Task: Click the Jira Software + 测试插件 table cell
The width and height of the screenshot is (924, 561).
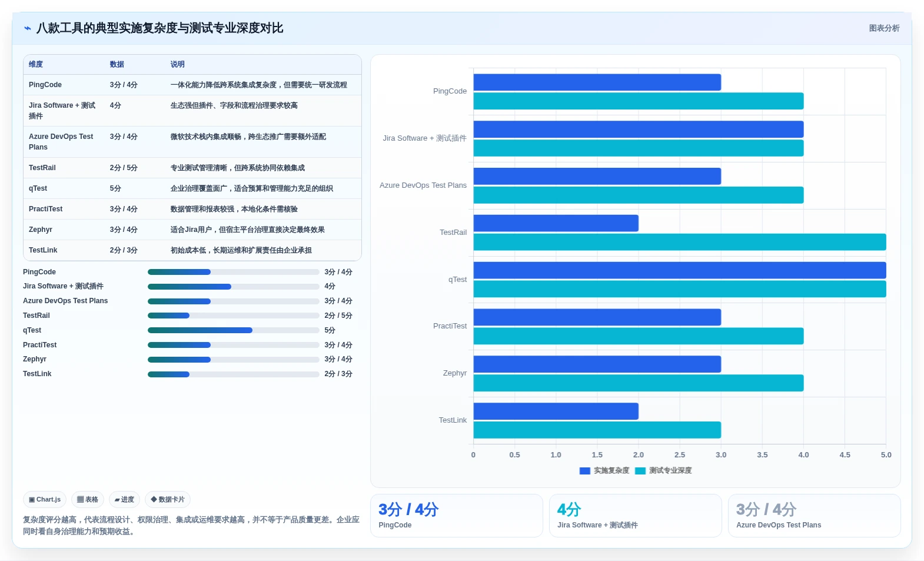Action: click(62, 111)
